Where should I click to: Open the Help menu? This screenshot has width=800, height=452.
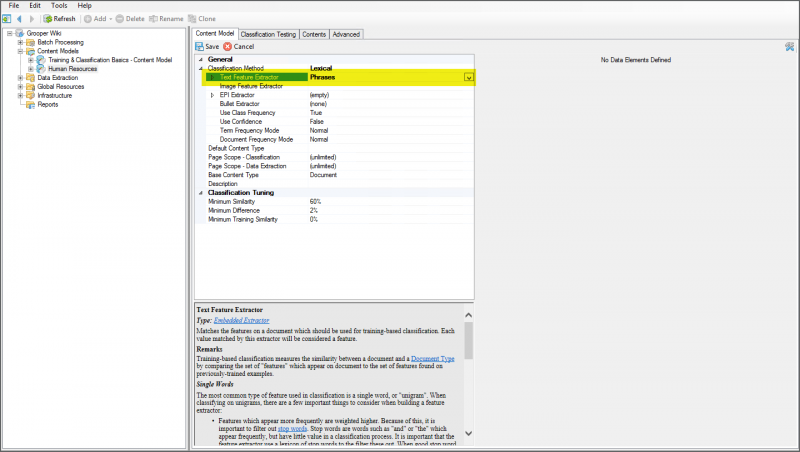(x=85, y=6)
